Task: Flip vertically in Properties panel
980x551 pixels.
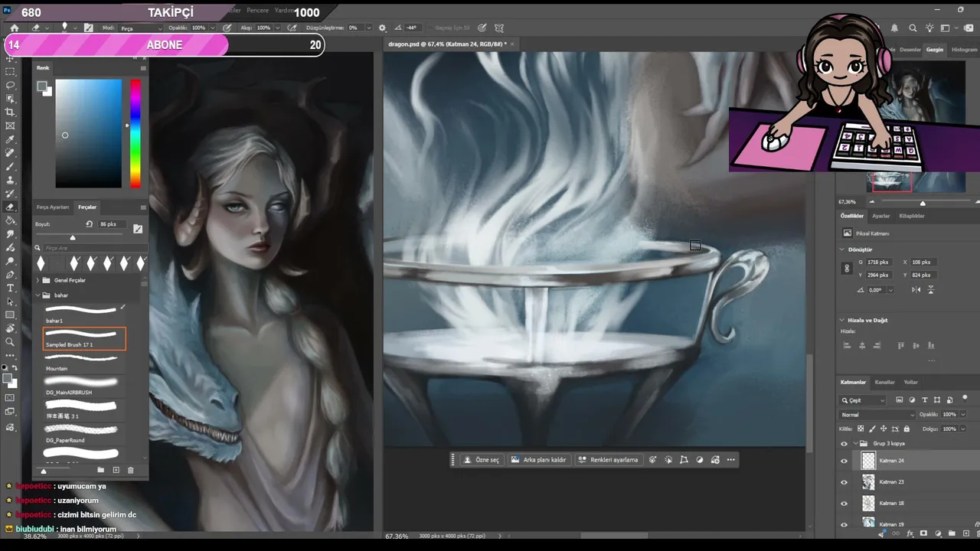Action: (x=931, y=290)
